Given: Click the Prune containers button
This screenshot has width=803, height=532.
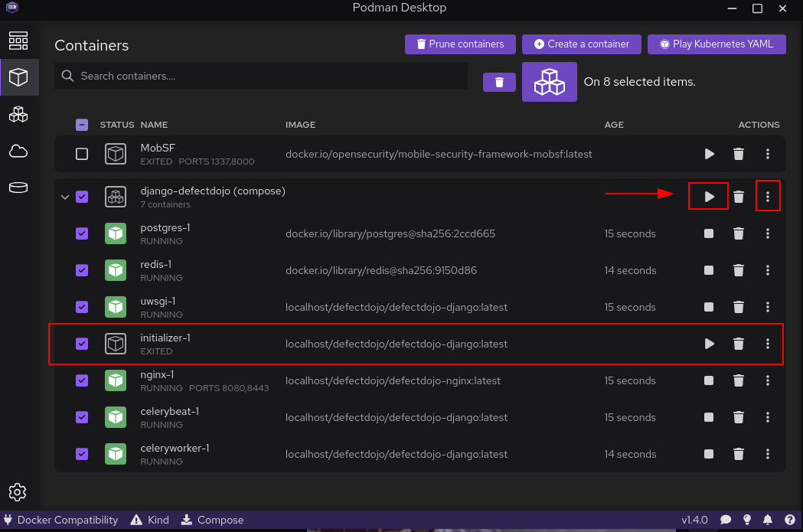Looking at the screenshot, I should (x=460, y=44).
